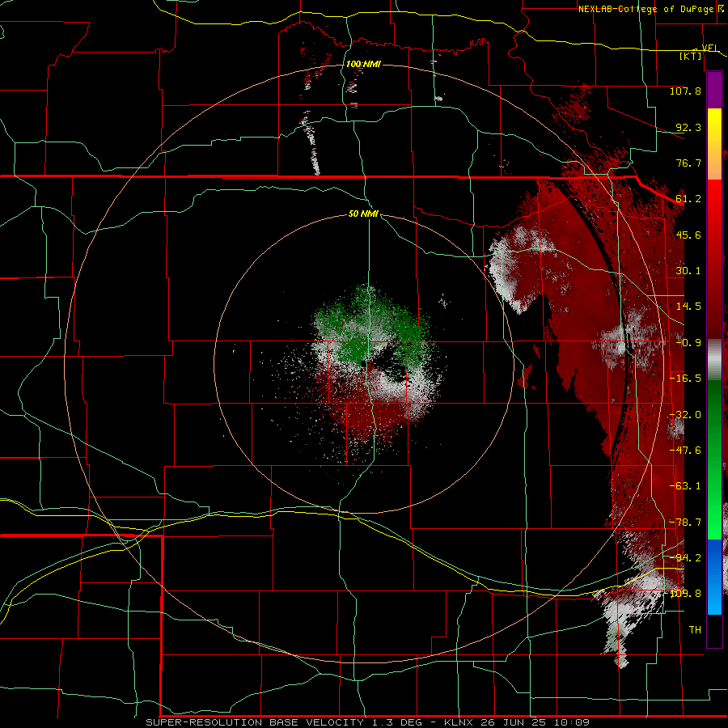Select the [KT] units label
Image resolution: width=728 pixels, height=728 pixels.
(x=691, y=56)
